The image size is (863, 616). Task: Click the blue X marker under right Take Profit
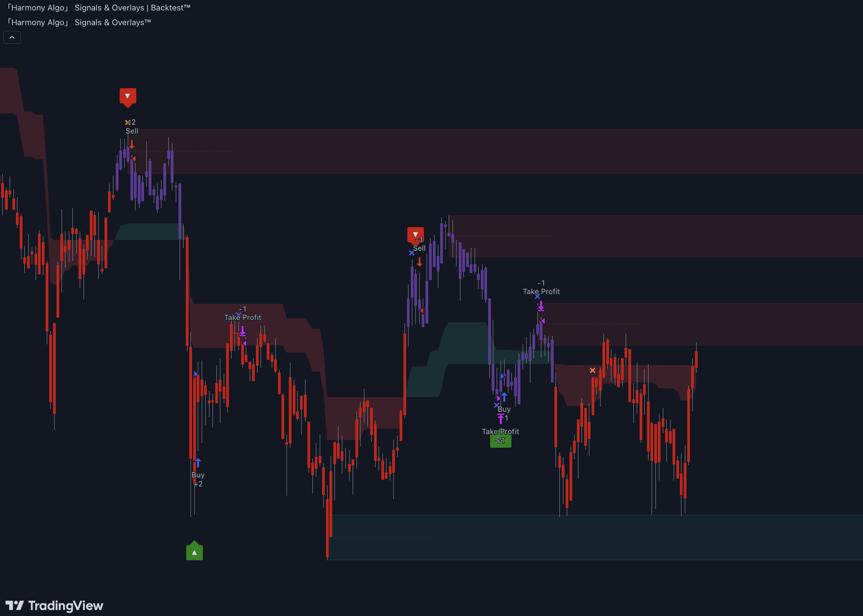pyautogui.click(x=537, y=297)
